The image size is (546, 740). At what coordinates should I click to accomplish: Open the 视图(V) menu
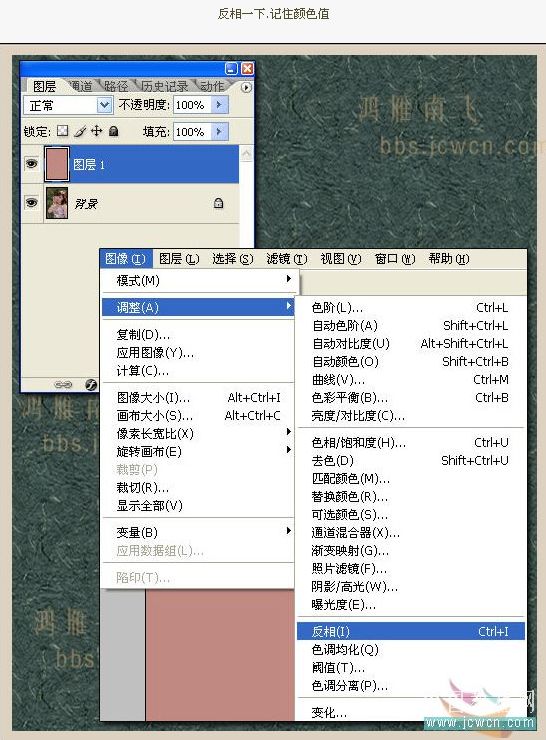point(341,259)
